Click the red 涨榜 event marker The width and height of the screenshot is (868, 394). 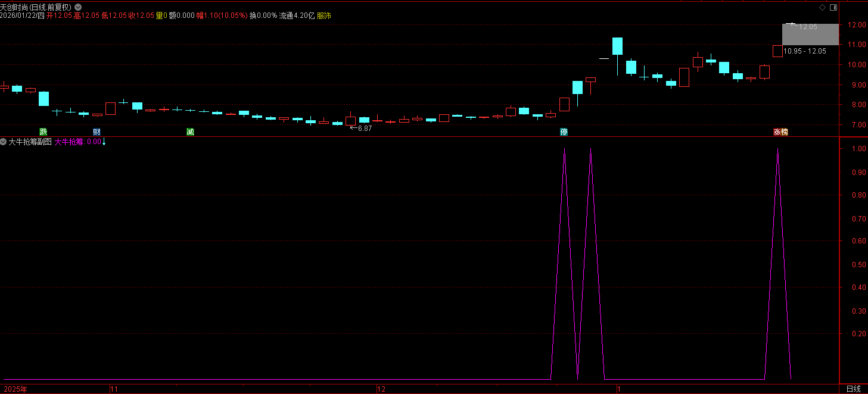(x=780, y=132)
